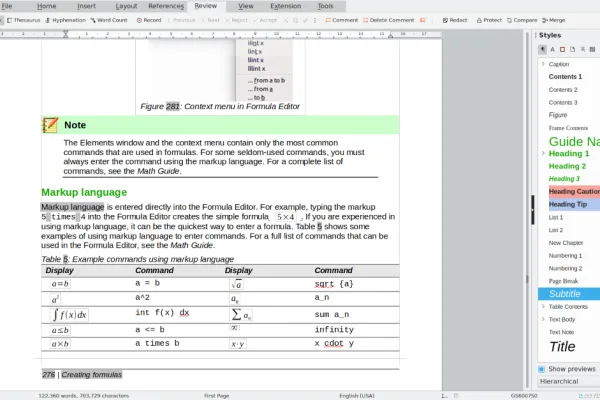Screen dimensions: 600x400
Task: Select the Figure style
Action: pyautogui.click(x=558, y=115)
